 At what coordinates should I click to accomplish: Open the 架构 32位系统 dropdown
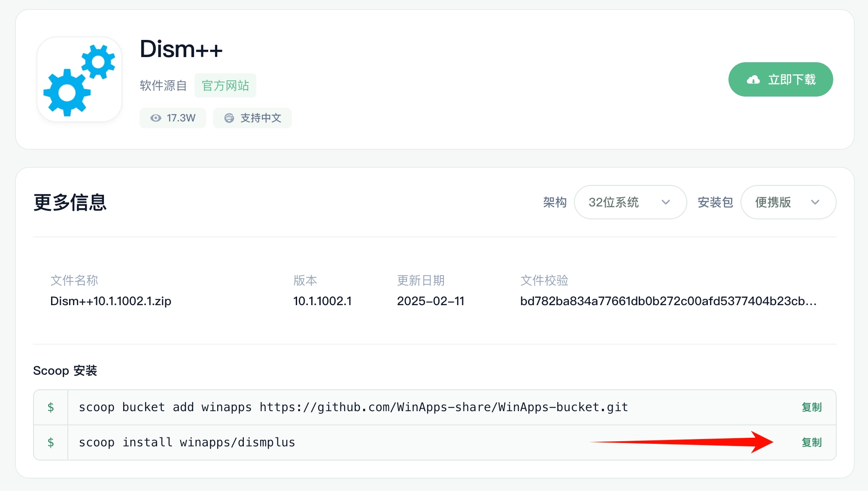pos(630,202)
